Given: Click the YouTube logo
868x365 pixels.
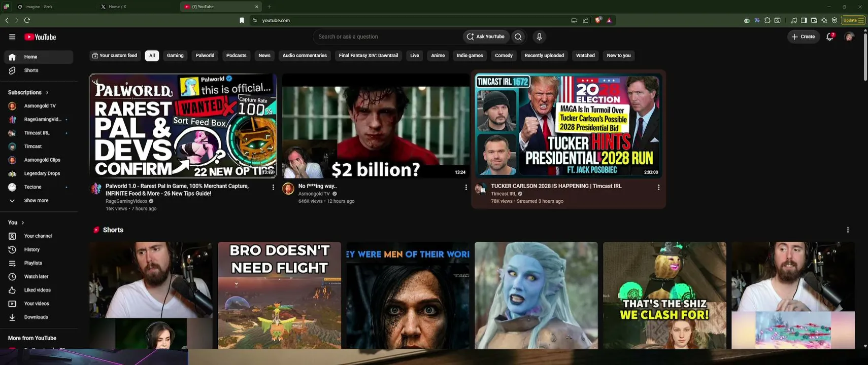Looking at the screenshot, I should pyautogui.click(x=40, y=37).
